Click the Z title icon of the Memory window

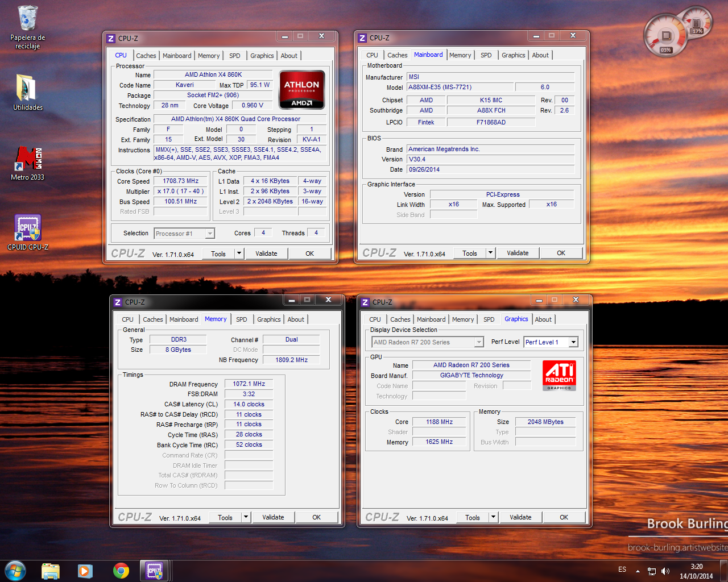click(x=118, y=302)
